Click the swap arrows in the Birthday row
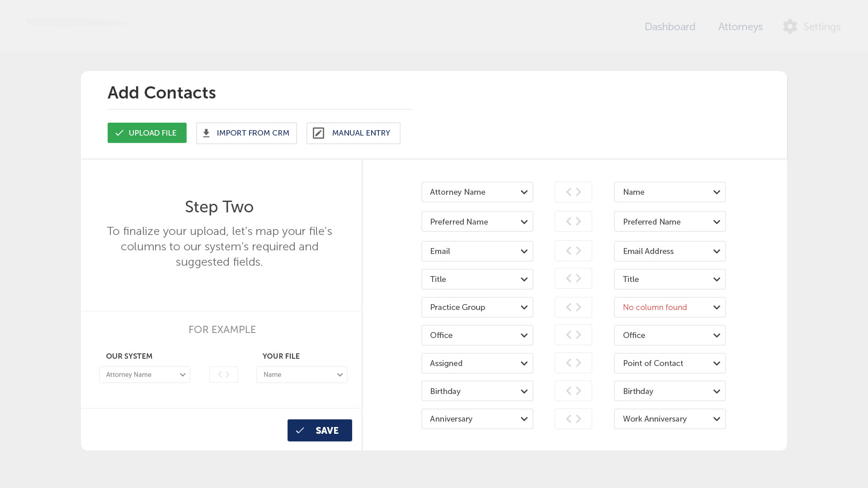Image resolution: width=868 pixels, height=488 pixels. 573,391
